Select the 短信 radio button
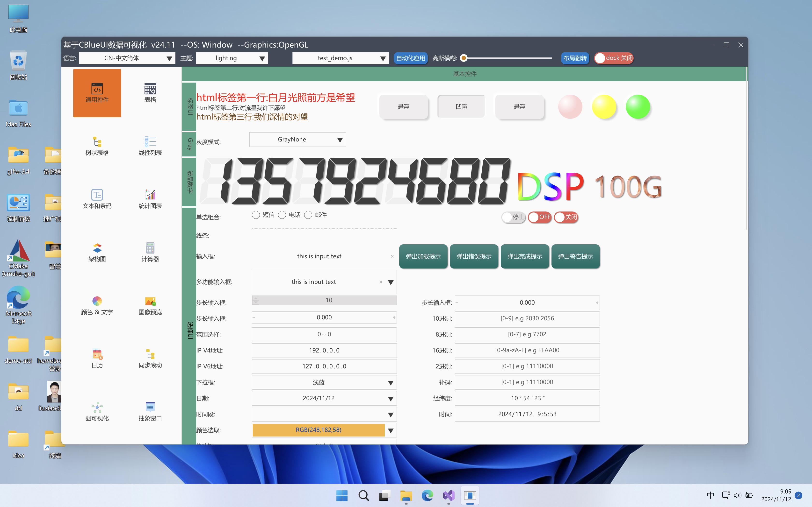Image resolution: width=812 pixels, height=507 pixels. pyautogui.click(x=256, y=215)
